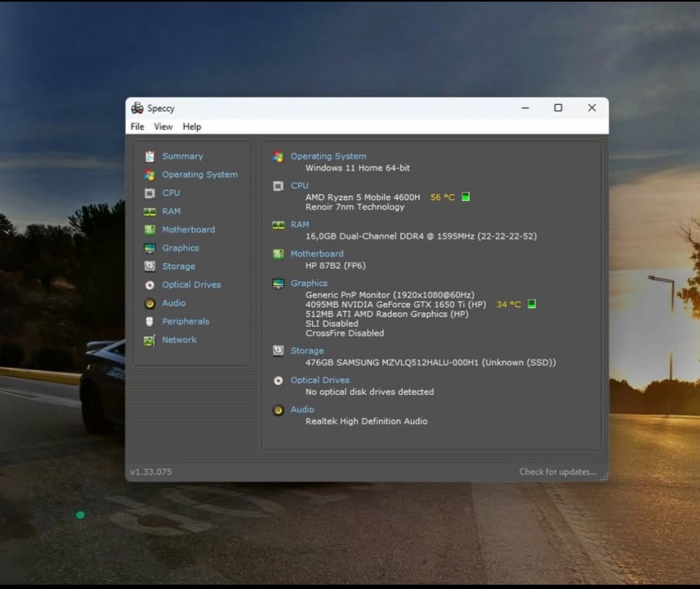Screen dimensions: 700x589
Task: Click the Summary clipboard icon in sidebar
Action: pos(149,157)
